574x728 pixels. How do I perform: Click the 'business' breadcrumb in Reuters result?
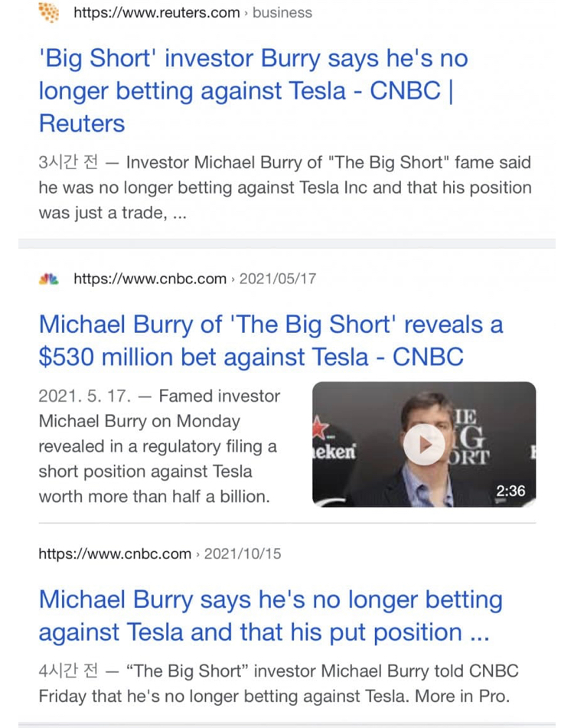(282, 13)
